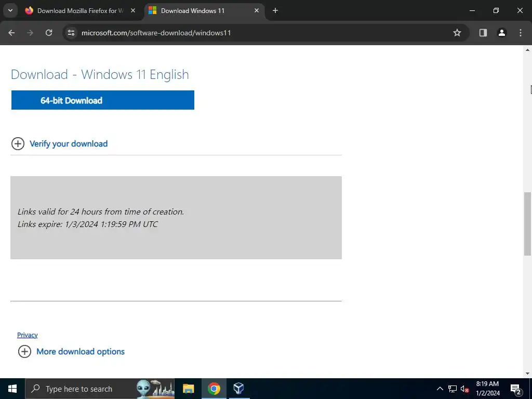Open taskbar clock and date

pos(487,389)
